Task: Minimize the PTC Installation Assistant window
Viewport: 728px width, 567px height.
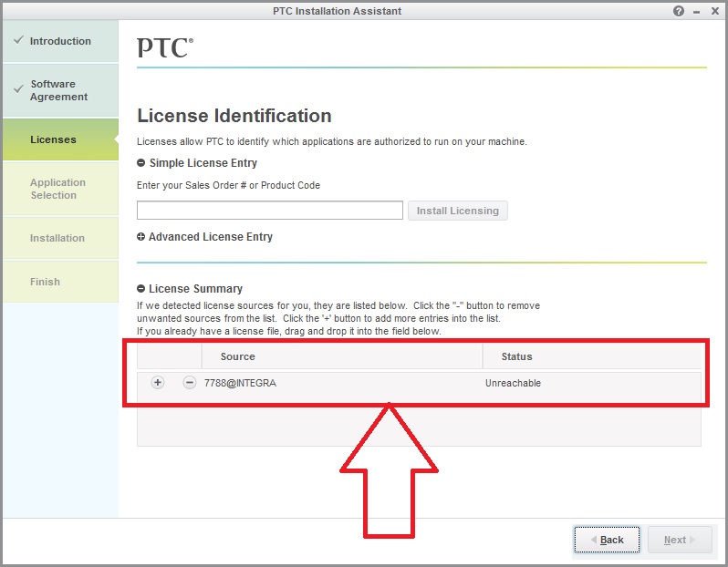Action: pos(696,12)
